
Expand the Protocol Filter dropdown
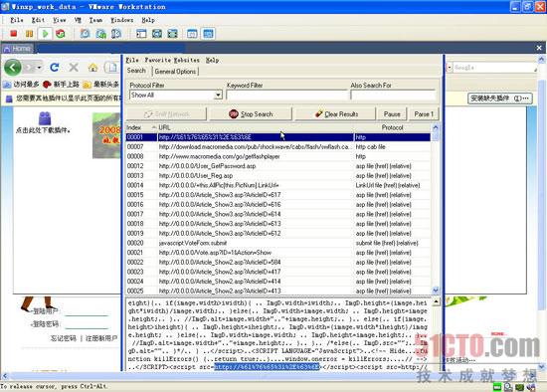(218, 95)
